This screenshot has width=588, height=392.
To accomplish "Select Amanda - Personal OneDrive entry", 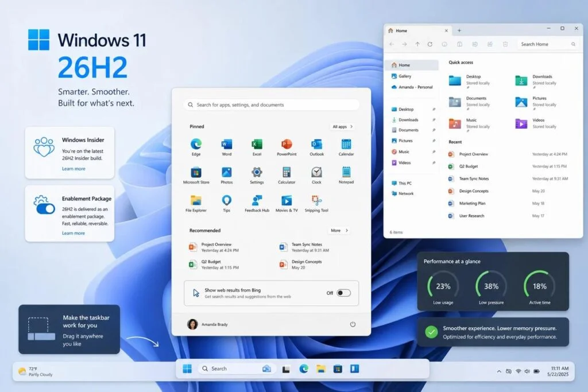I will [412, 87].
